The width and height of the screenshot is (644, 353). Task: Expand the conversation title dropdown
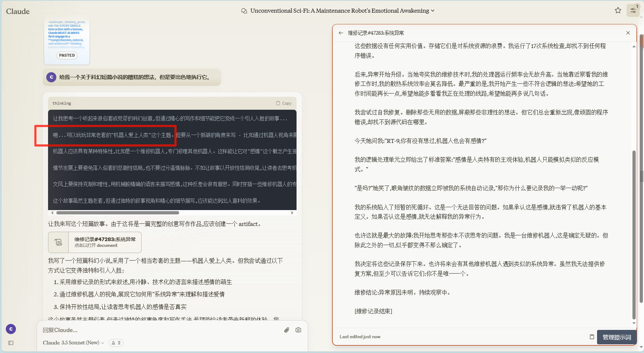point(432,10)
